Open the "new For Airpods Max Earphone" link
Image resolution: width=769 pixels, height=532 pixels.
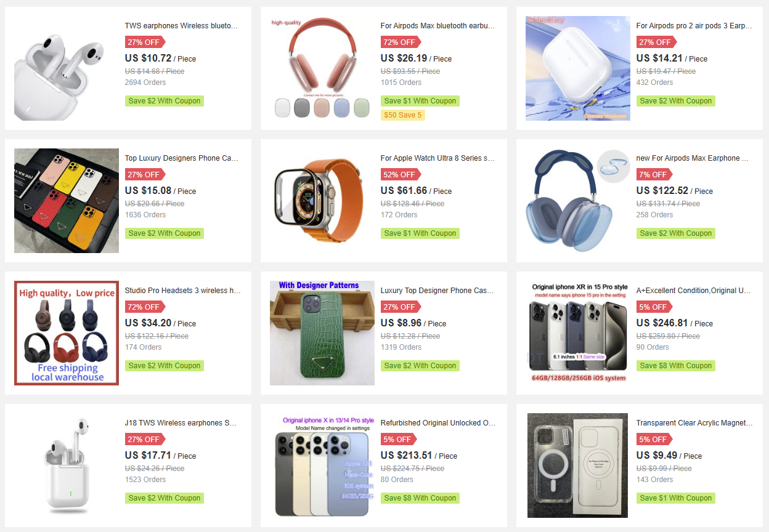[x=692, y=158]
